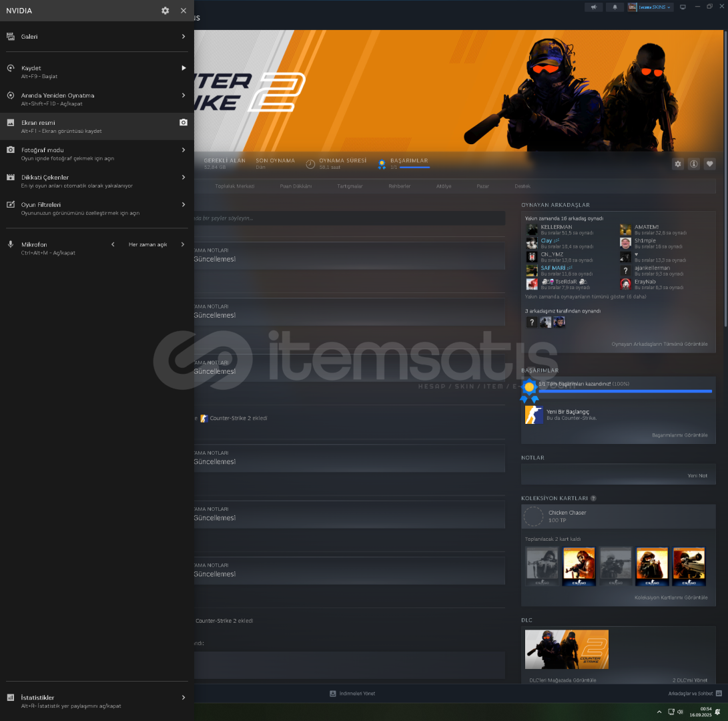Show game info icon
This screenshot has width=728, height=721.
[694, 164]
